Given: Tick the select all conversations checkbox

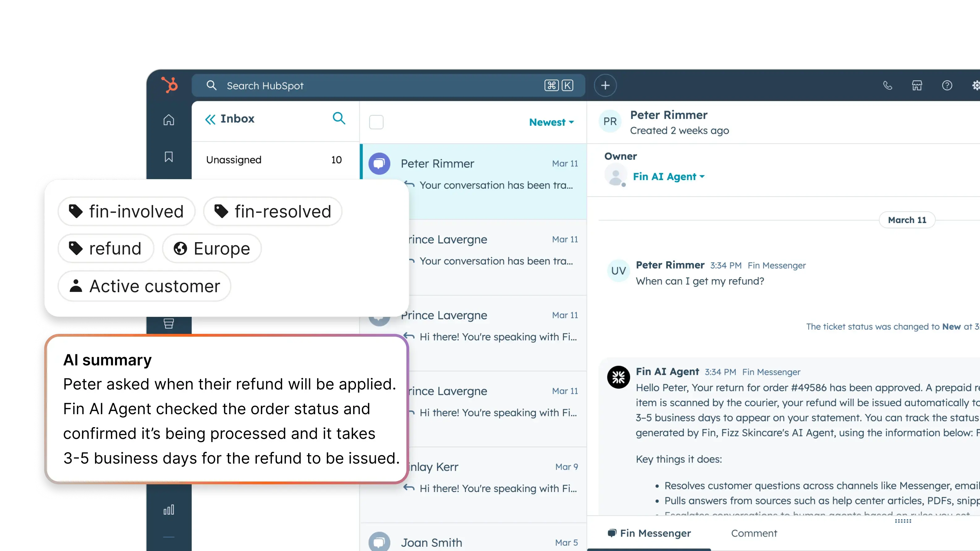Looking at the screenshot, I should click(x=376, y=122).
